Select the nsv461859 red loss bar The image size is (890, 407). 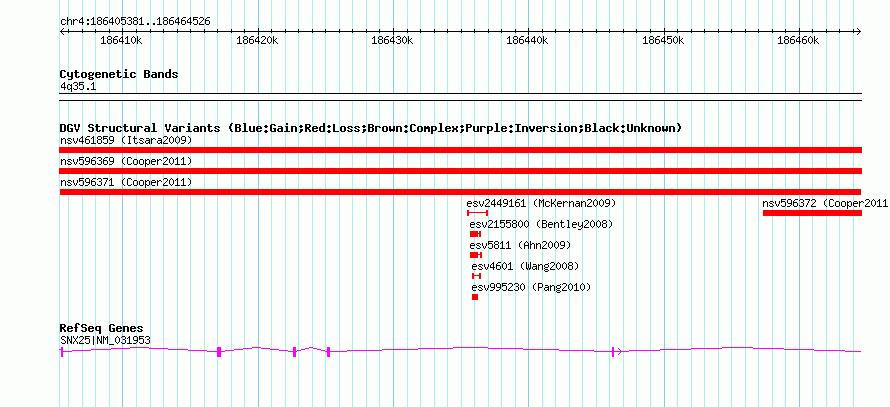[460, 150]
